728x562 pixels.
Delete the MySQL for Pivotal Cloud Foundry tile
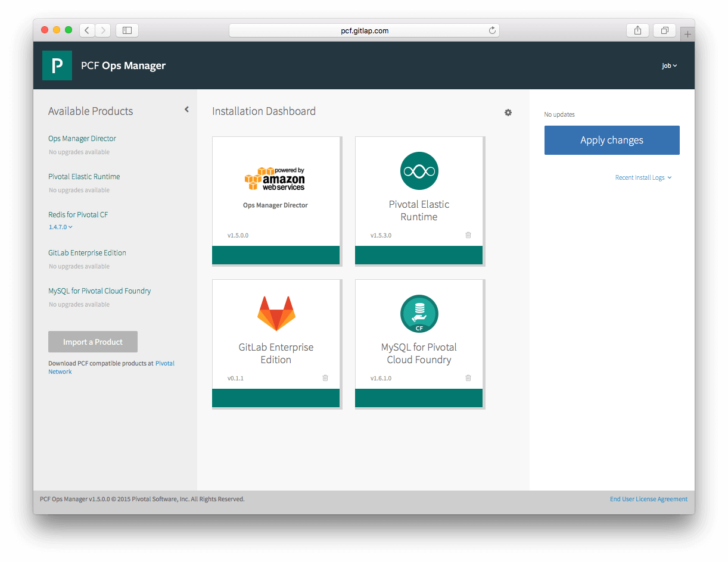coord(468,378)
